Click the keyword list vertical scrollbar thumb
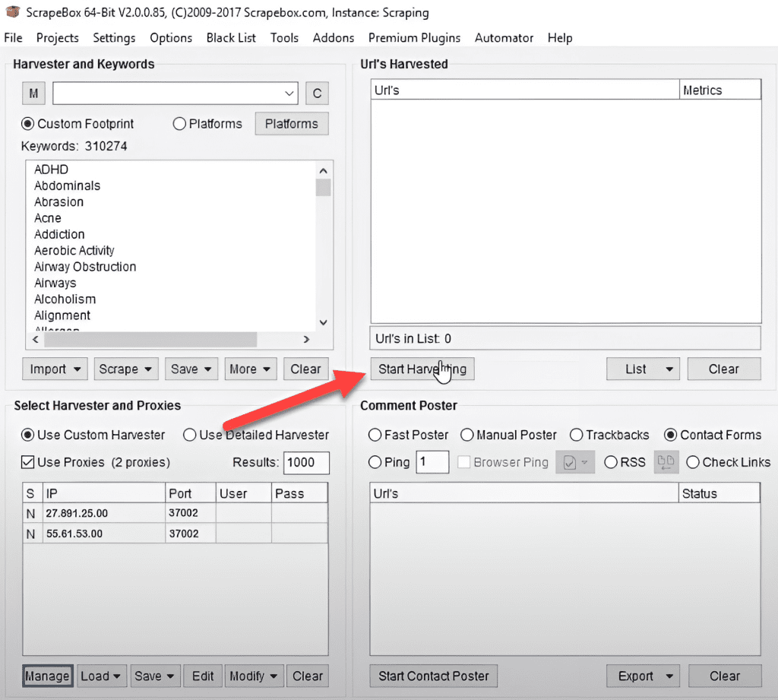This screenshot has width=778, height=700. [323, 188]
